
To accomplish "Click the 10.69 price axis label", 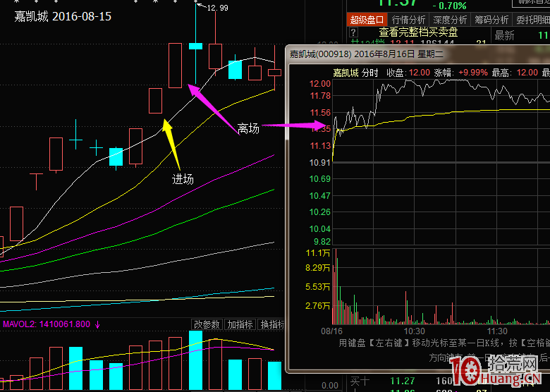I will (x=320, y=179).
